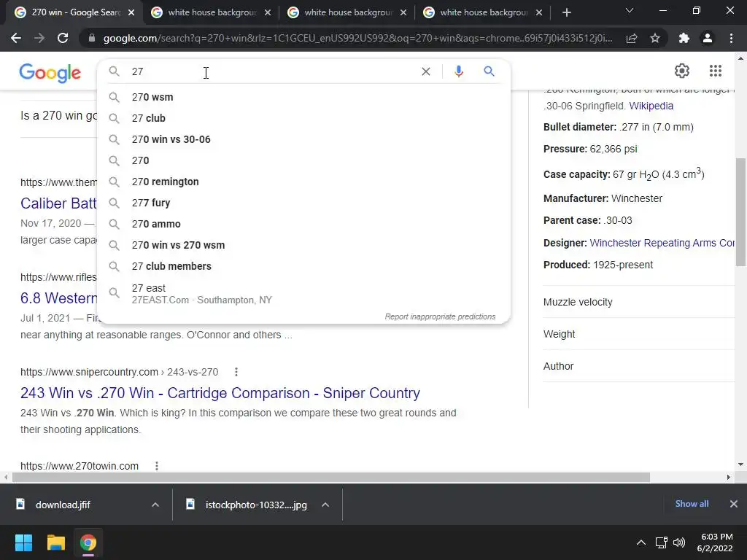This screenshot has width=747, height=560.
Task: Open the clock showing 6:03 PM
Action: click(715, 542)
